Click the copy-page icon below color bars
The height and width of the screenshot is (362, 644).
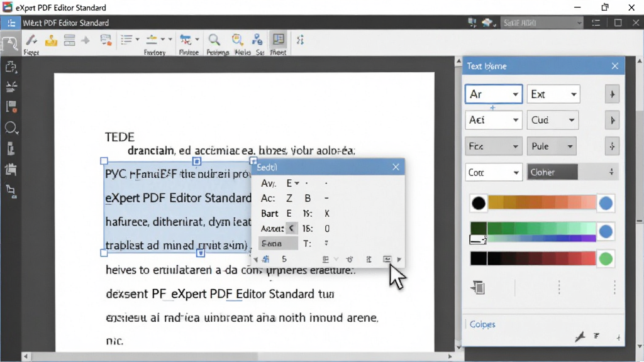[x=478, y=287]
